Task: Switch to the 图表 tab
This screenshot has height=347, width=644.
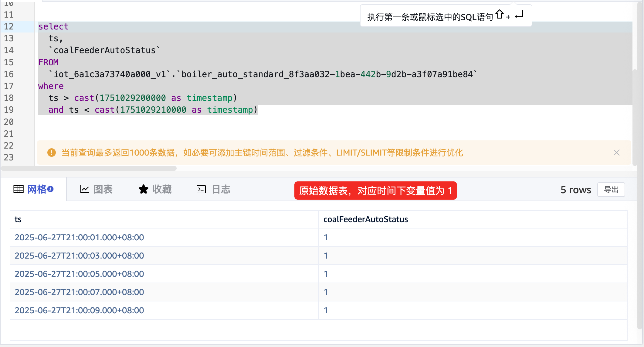Action: point(103,189)
